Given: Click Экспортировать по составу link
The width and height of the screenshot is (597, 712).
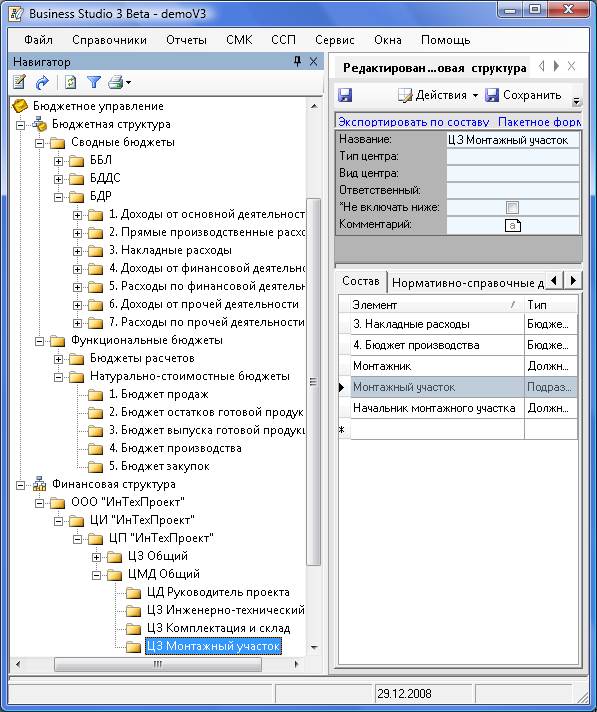Looking at the screenshot, I should [x=414, y=122].
